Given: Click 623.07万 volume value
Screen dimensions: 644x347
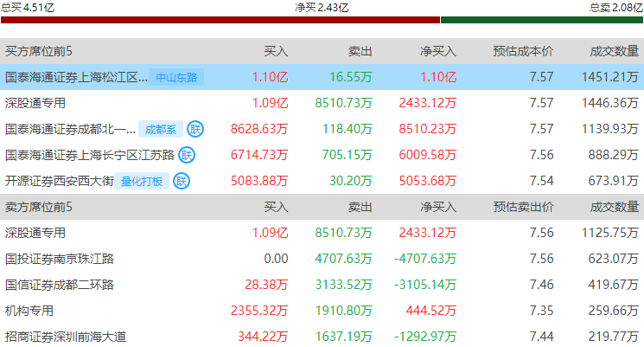Looking at the screenshot, I should click(614, 259).
